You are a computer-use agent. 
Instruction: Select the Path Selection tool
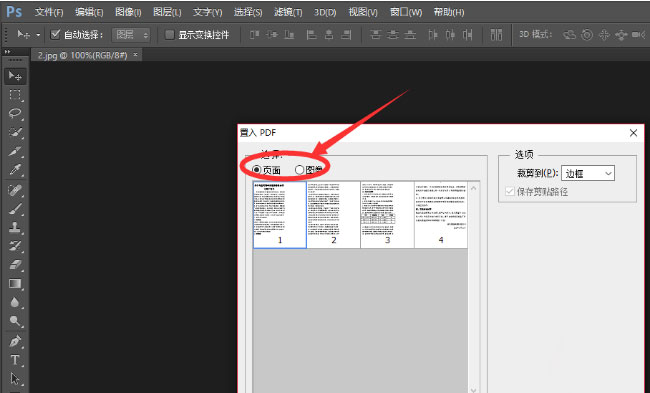15,378
